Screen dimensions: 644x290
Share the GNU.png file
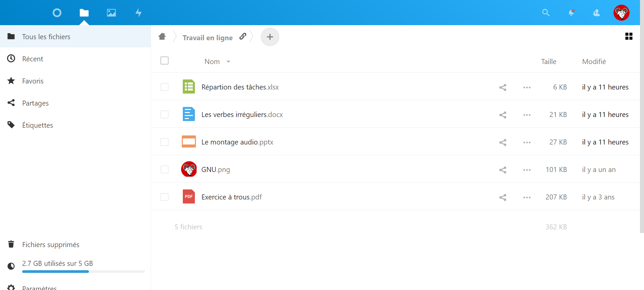pos(502,170)
